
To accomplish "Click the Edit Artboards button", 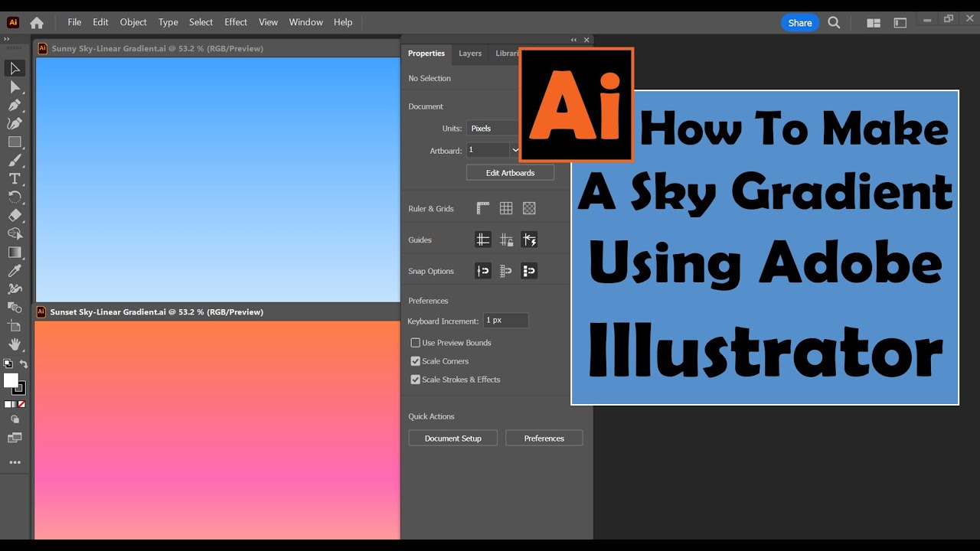I will (x=510, y=173).
